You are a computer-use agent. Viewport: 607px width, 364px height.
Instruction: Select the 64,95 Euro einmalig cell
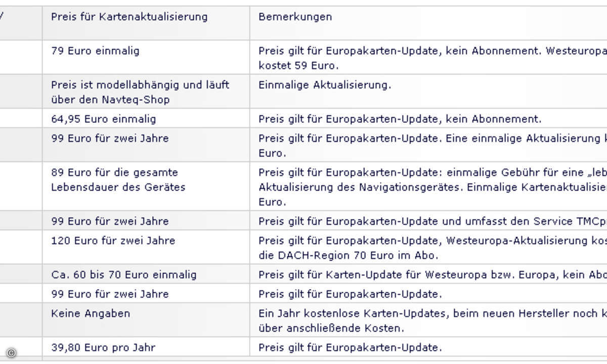[x=146, y=118]
